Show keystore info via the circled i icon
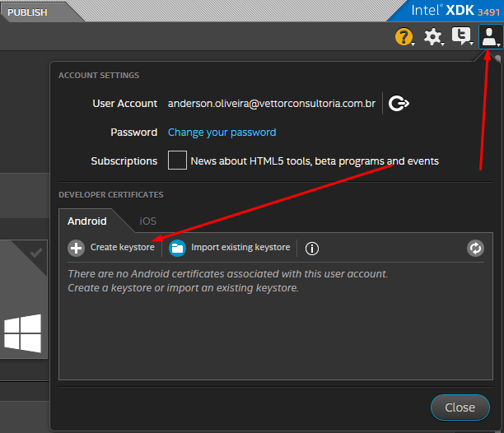Viewport: 504px width, 433px height. [312, 249]
